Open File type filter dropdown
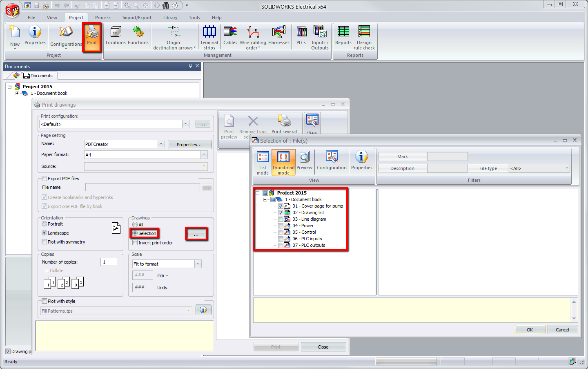The image size is (588, 369). click(567, 168)
